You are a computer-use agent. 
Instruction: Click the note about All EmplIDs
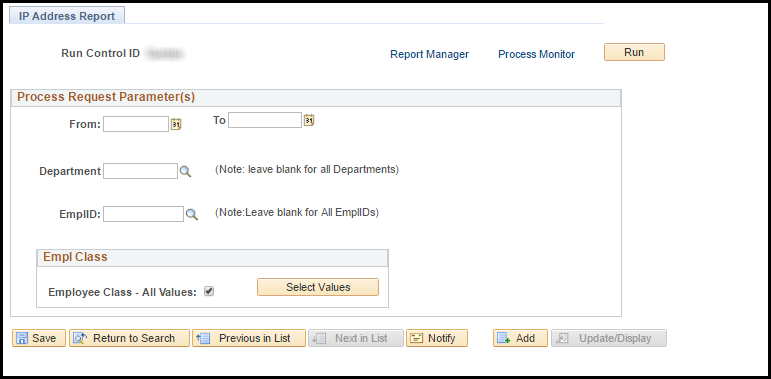(297, 213)
